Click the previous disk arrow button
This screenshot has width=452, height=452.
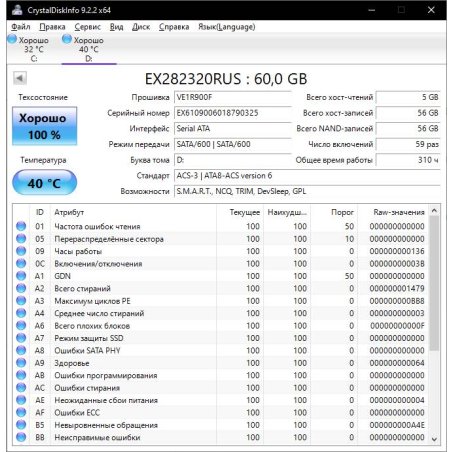coord(20,78)
